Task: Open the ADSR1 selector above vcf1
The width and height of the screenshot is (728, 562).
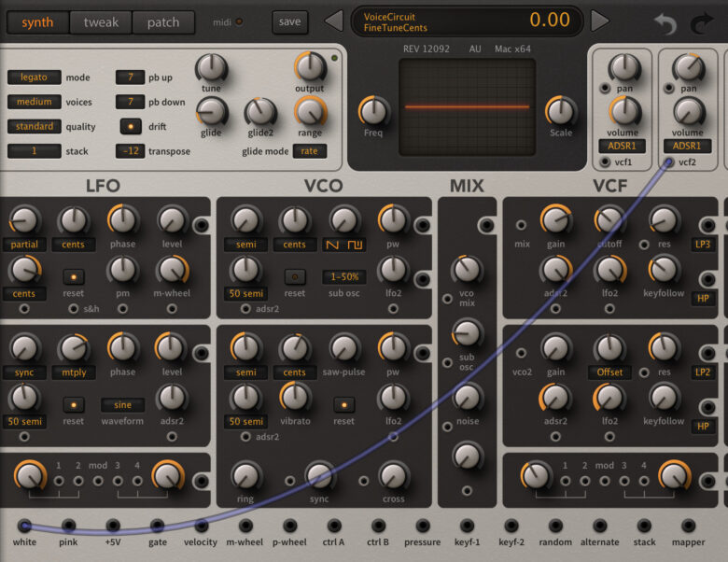Action: pos(623,146)
